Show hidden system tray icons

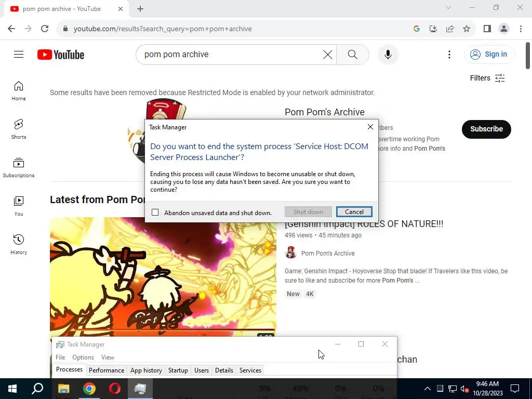428,389
